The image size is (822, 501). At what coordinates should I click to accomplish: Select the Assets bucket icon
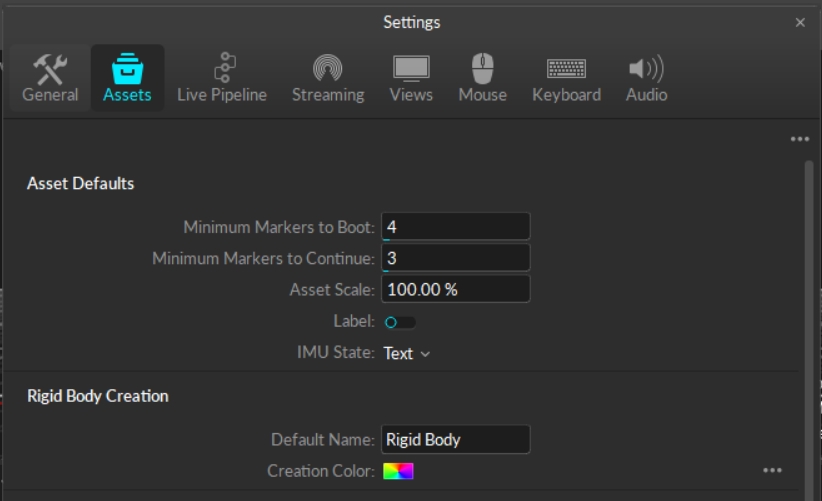[x=127, y=69]
